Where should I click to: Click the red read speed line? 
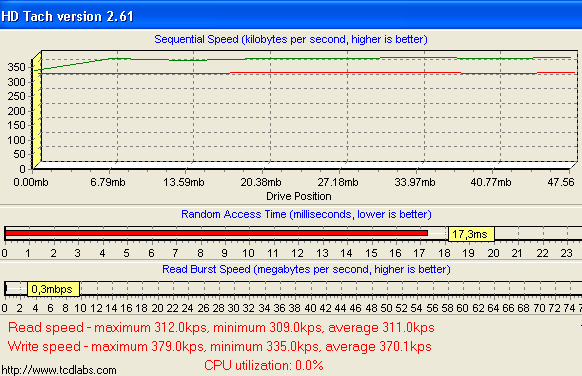(306, 73)
